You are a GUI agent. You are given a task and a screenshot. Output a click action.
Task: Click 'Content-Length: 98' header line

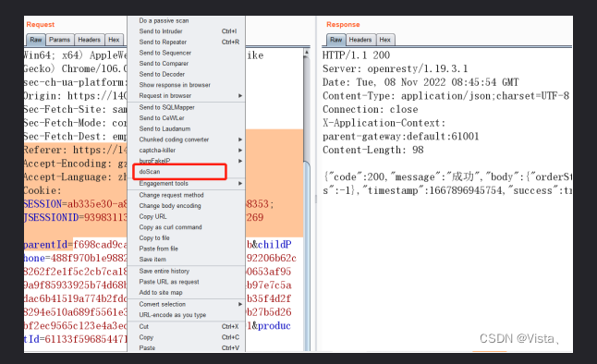[x=372, y=150]
